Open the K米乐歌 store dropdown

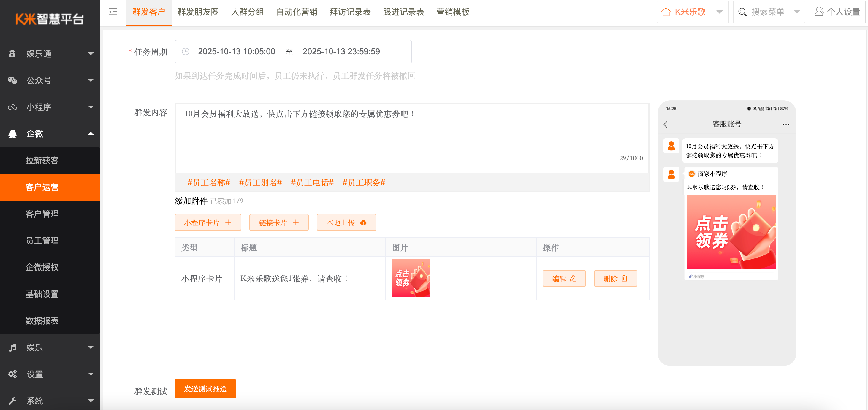693,12
